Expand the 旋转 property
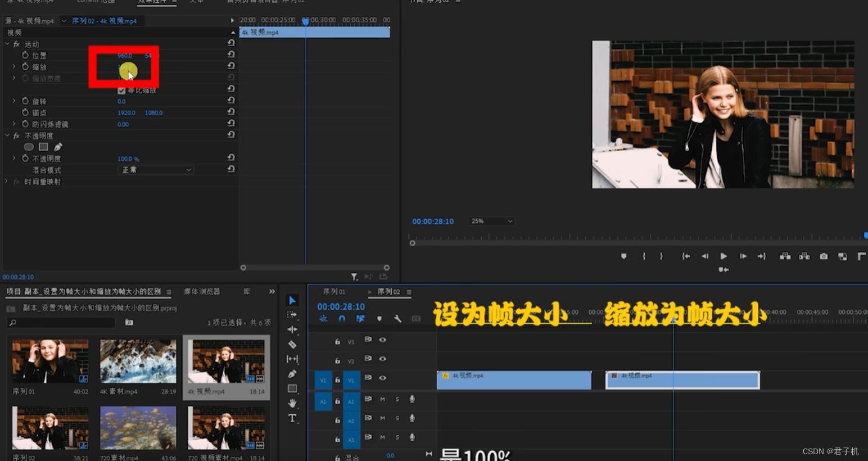Image resolution: width=868 pixels, height=461 pixels. pyautogui.click(x=14, y=101)
